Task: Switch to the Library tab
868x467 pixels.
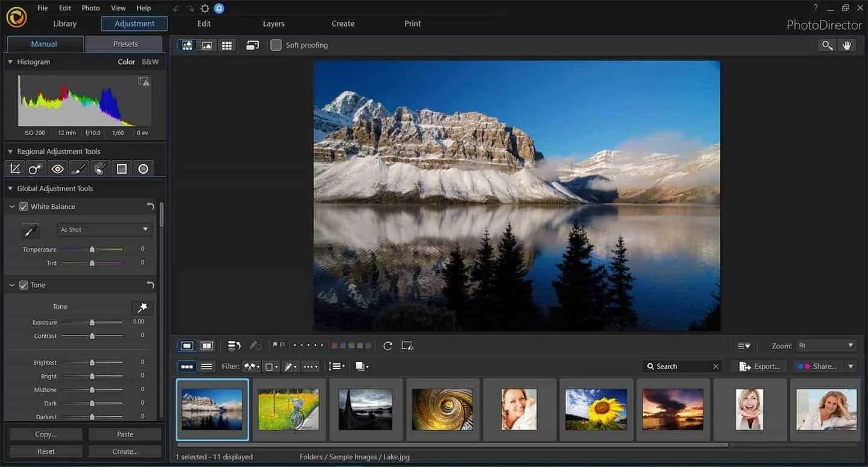Action: tap(64, 24)
